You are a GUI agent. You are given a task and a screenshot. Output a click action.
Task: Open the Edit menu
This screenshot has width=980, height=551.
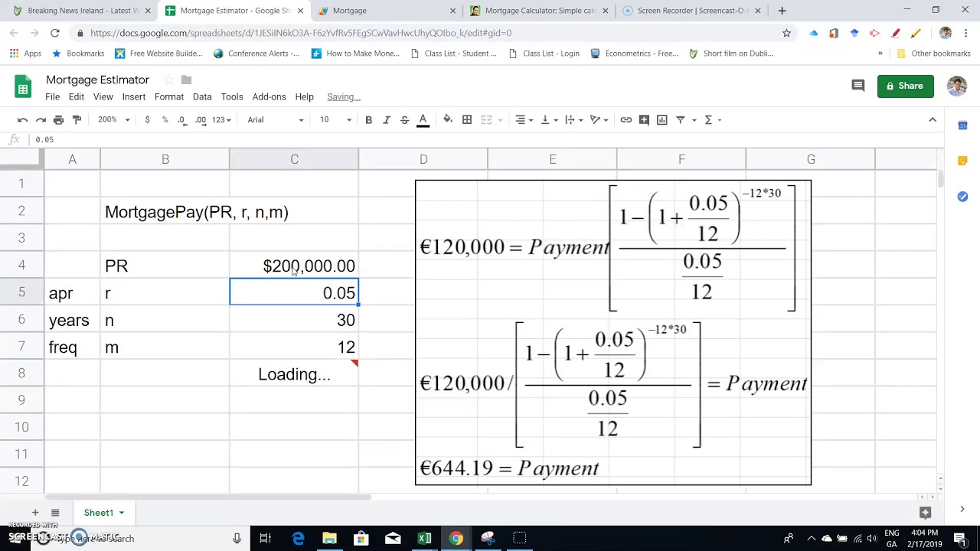tap(77, 96)
